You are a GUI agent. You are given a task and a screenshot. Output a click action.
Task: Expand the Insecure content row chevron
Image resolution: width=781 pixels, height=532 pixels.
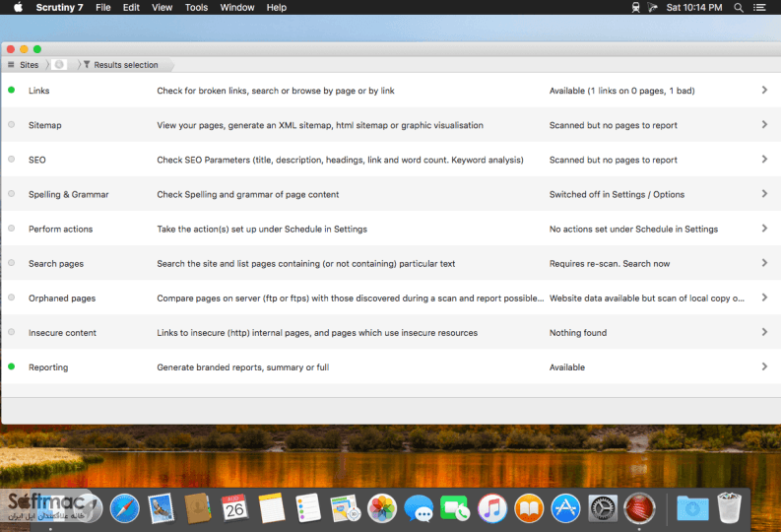coord(764,332)
